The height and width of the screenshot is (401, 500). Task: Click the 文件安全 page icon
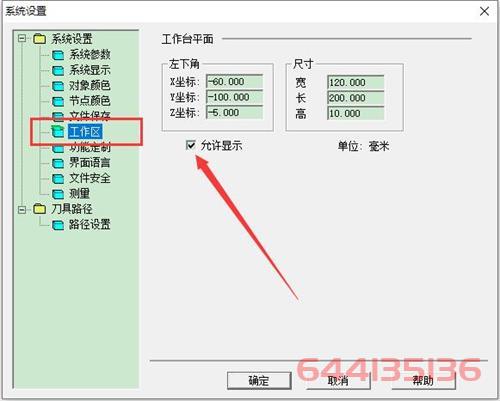point(58,179)
